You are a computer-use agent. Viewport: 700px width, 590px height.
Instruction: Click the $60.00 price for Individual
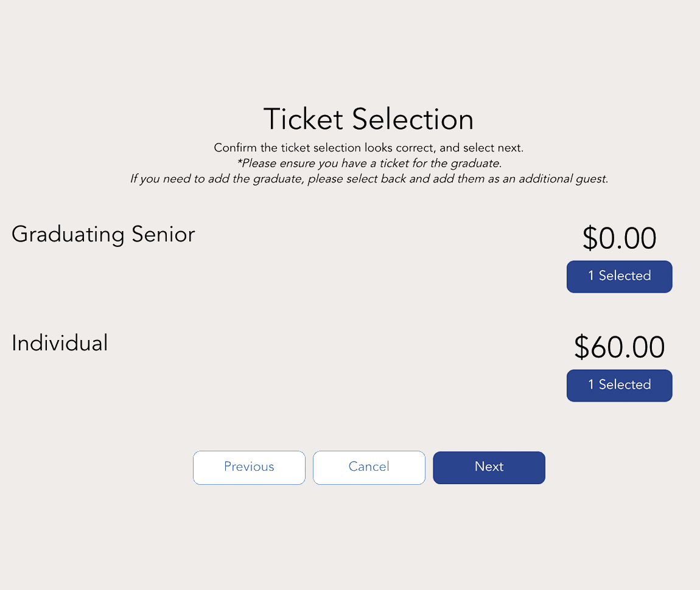[618, 347]
